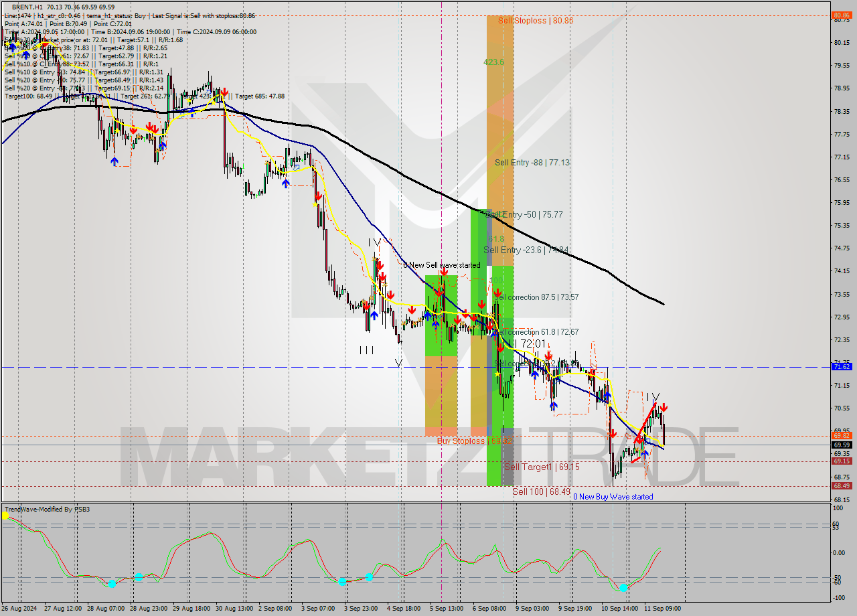Click the 'Target 685: 47.88' text
This screenshot has width=857, height=616.
[x=260, y=96]
